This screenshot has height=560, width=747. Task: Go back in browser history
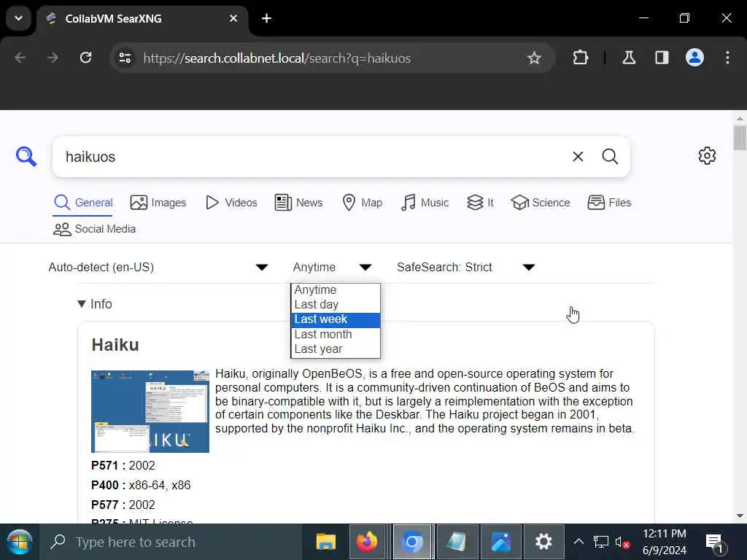20,58
